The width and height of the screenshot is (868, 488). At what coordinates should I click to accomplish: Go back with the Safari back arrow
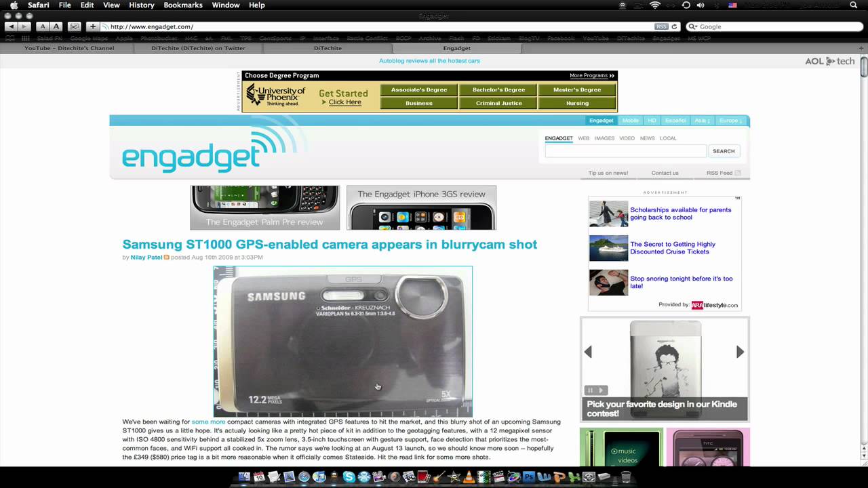[12, 26]
